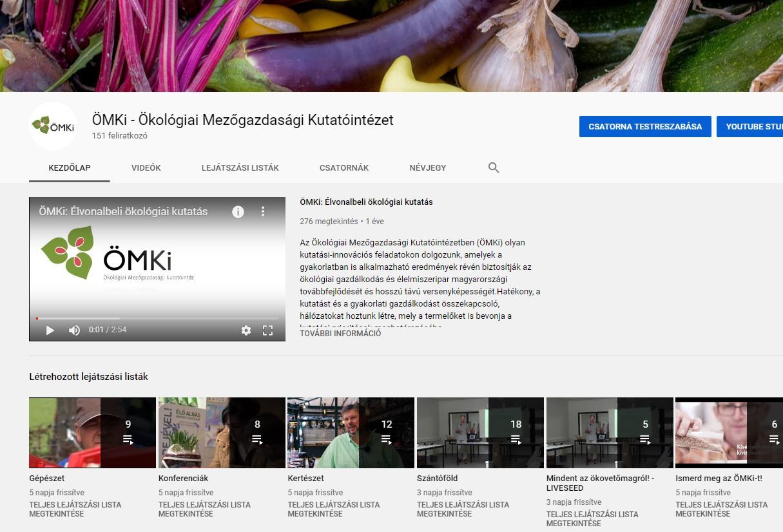Click the featured video title link
783x532 pixels.
366,202
